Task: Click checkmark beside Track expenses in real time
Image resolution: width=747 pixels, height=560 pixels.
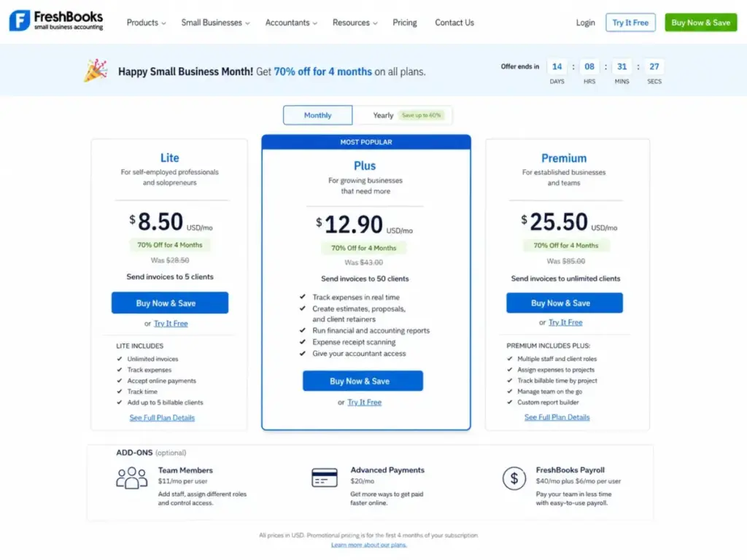Action: coord(303,297)
